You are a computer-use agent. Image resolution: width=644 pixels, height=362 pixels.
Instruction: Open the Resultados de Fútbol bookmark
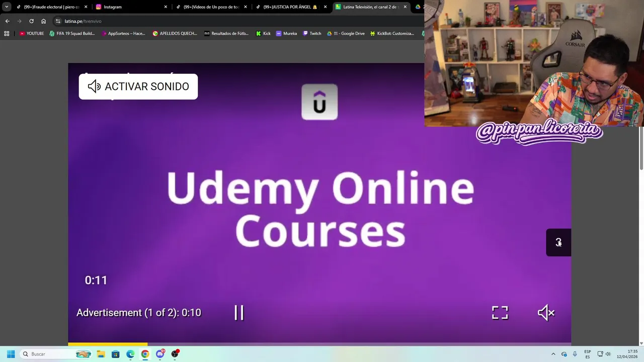tap(226, 33)
